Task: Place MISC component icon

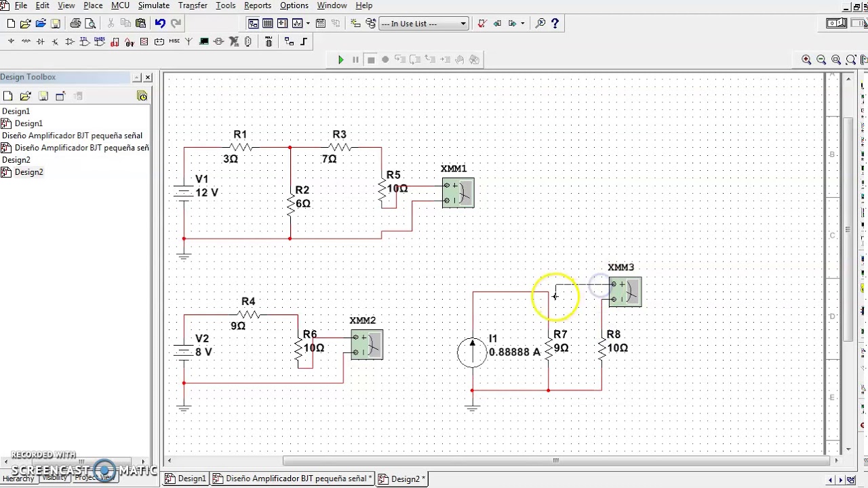Action: click(x=174, y=41)
